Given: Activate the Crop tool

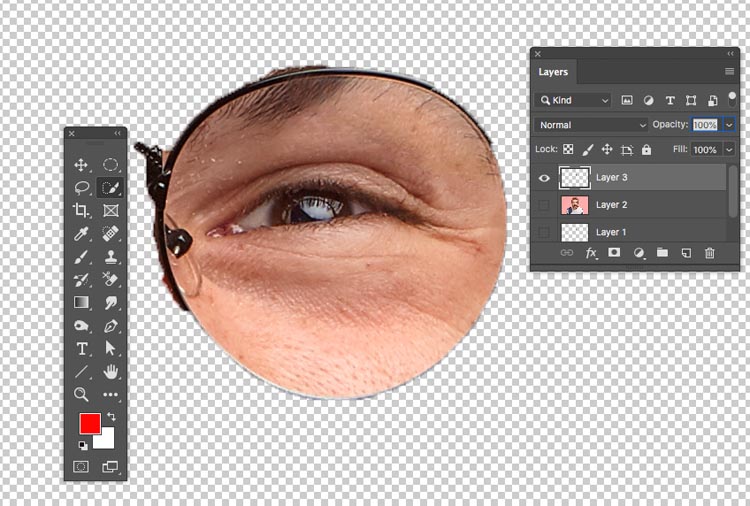Looking at the screenshot, I should coord(81,210).
